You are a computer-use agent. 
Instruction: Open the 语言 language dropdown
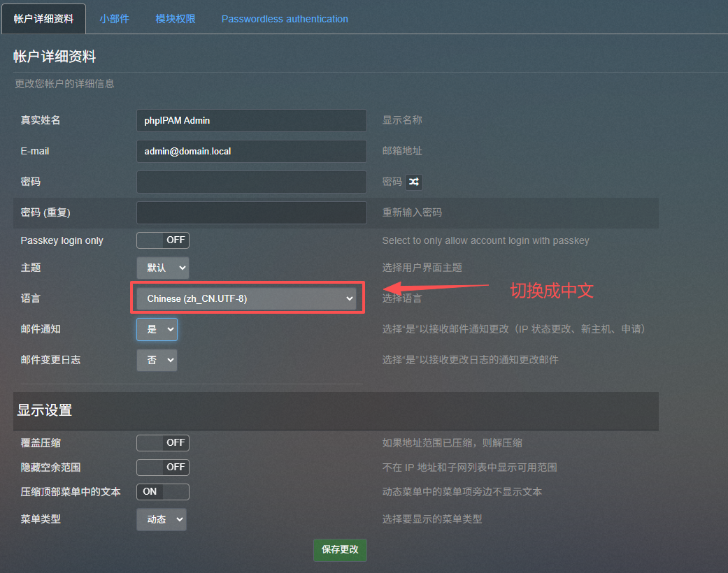[246, 298]
